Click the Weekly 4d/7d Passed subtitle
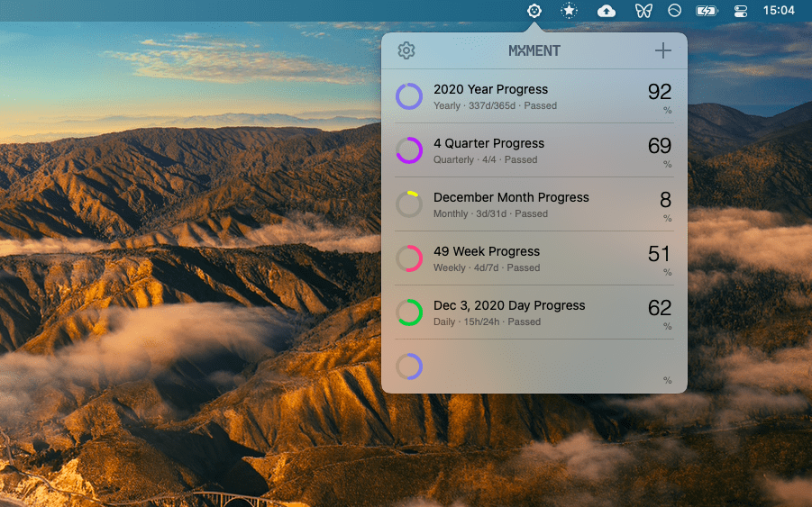Viewport: 812px width, 507px height. click(x=487, y=267)
